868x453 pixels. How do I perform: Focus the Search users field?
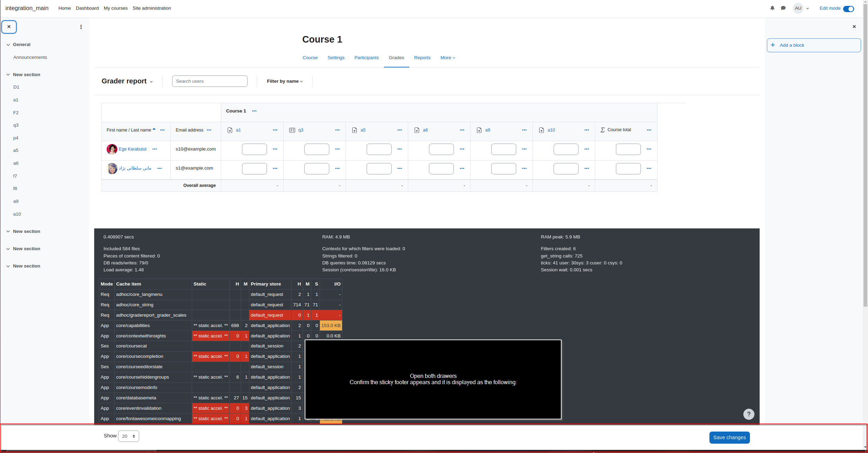pos(210,81)
